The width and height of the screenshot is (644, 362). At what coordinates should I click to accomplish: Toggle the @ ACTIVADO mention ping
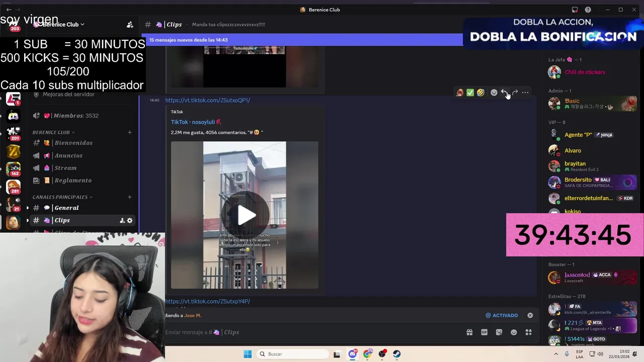[x=502, y=315]
